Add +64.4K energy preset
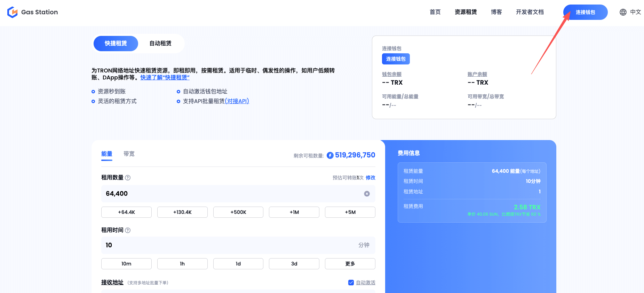Viewport: 644px width, 293px height. click(126, 212)
